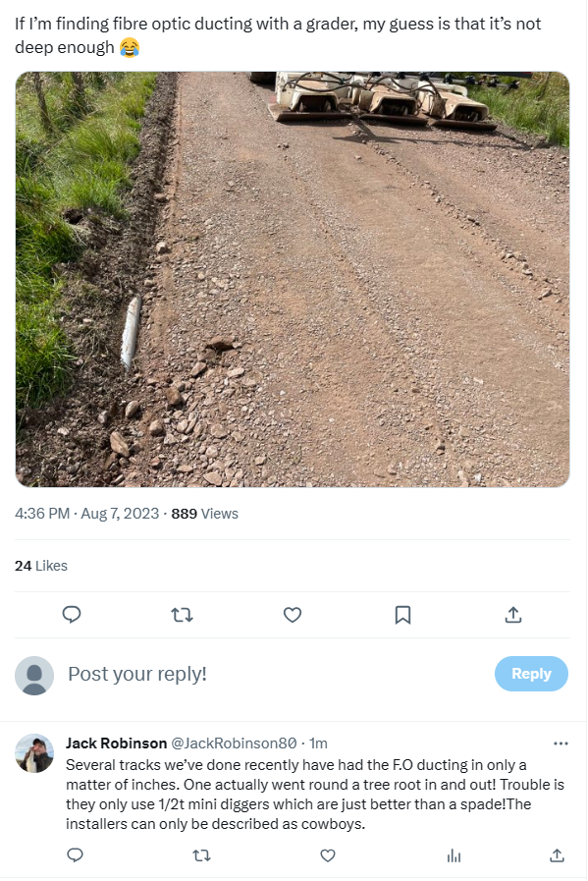The image size is (588, 881).
Task: Share the main tweet via upload icon
Action: click(511, 613)
